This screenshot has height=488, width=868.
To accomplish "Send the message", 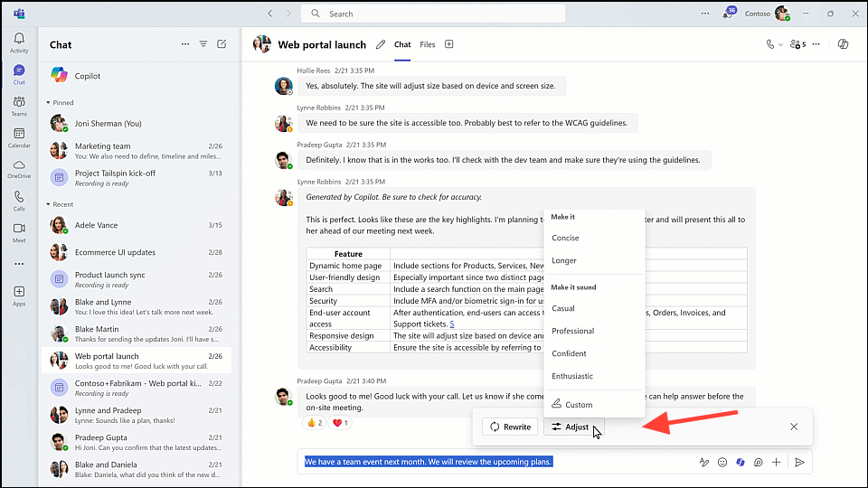I will click(x=799, y=462).
